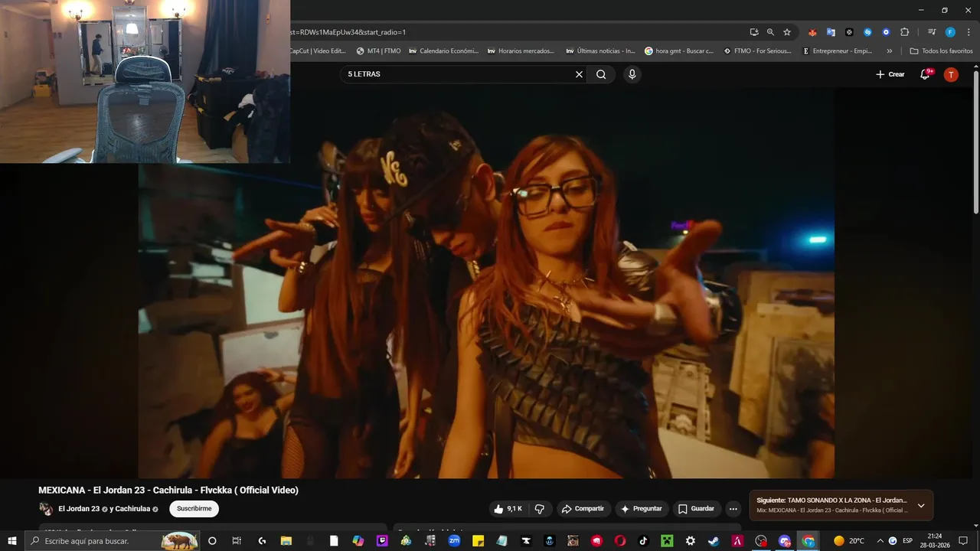Image resolution: width=980 pixels, height=551 pixels.
Task: Open File Explorer from taskbar
Action: pyautogui.click(x=286, y=540)
